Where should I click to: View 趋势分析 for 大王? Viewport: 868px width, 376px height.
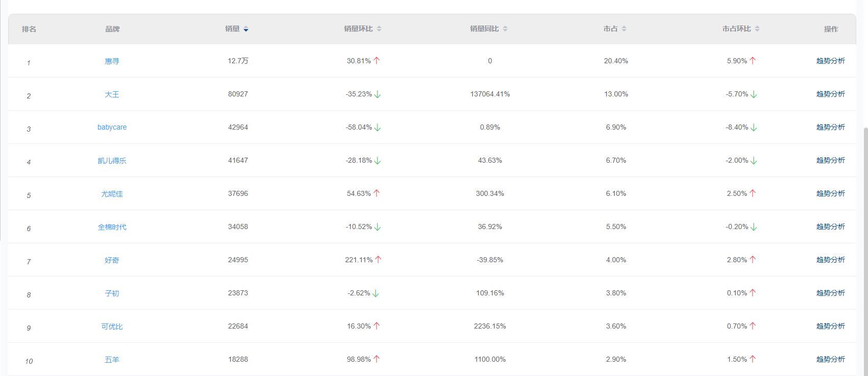830,94
